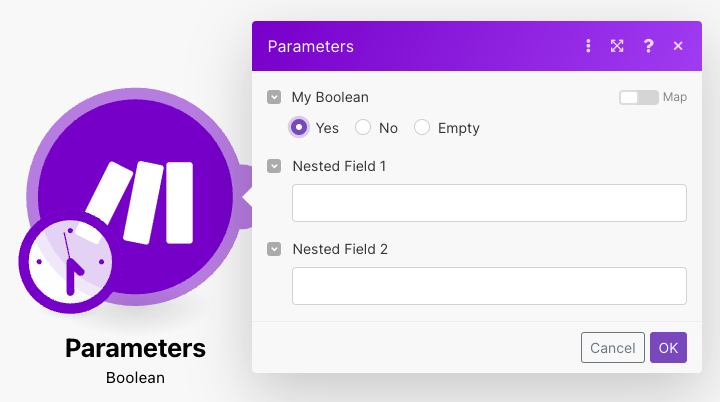Click the Cancel button
This screenshot has height=402, width=720.
[612, 348]
